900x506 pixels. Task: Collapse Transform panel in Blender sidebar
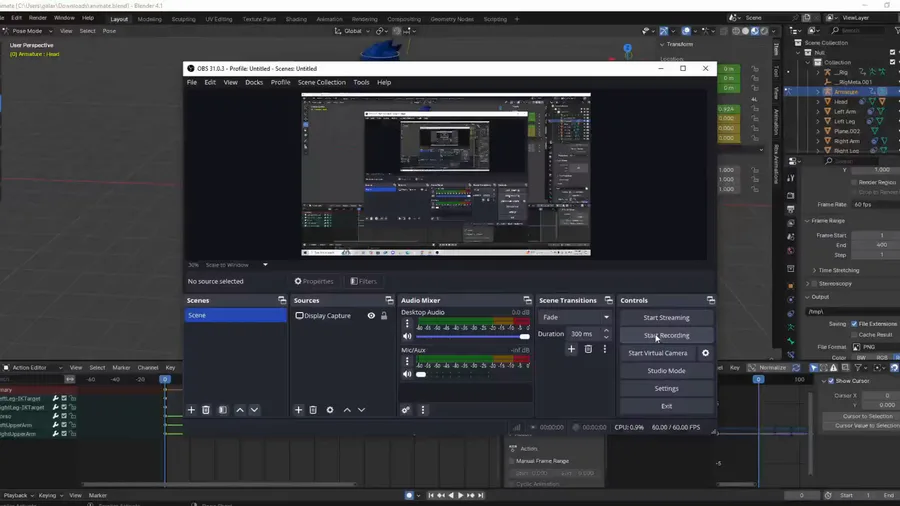point(662,44)
